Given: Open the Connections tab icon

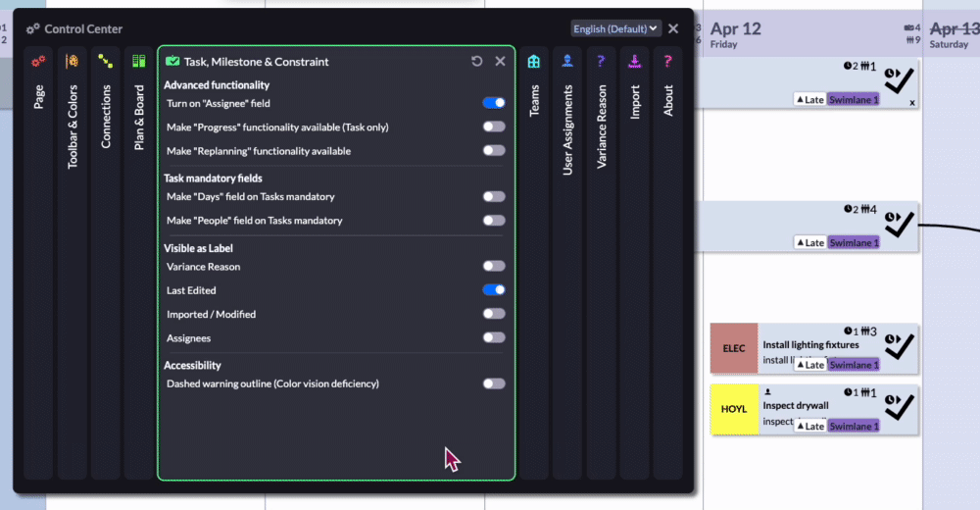Looking at the screenshot, I should tap(105, 61).
